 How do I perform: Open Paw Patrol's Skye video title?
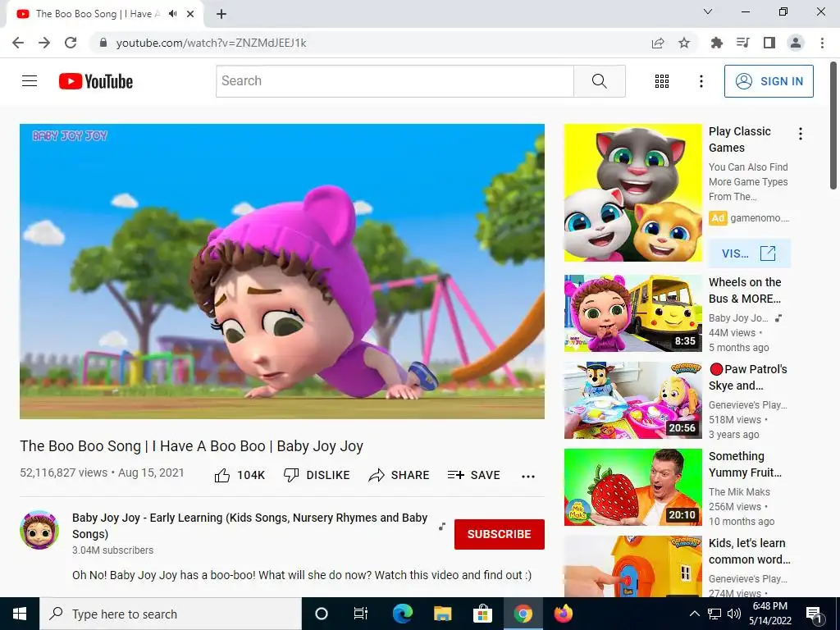coord(748,377)
